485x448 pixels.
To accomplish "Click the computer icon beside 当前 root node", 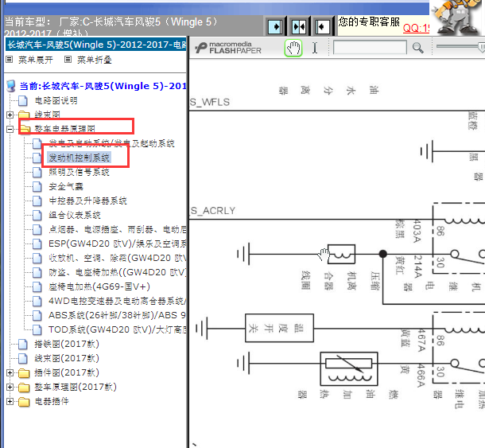I will pyautogui.click(x=11, y=86).
